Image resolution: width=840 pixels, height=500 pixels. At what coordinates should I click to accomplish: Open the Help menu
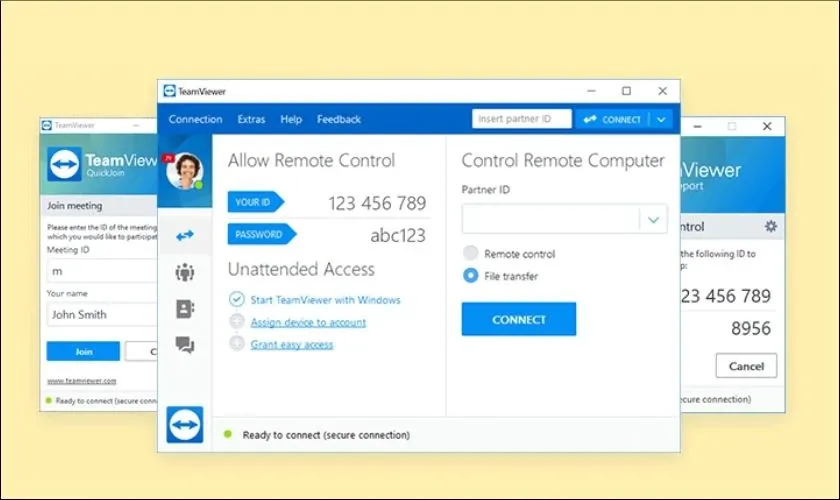pyautogui.click(x=291, y=119)
